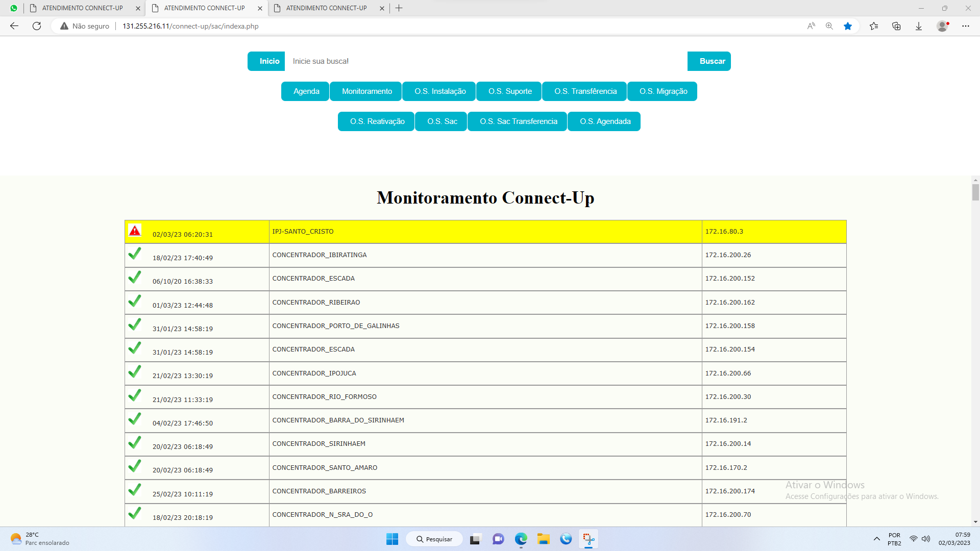The image size is (980, 551).
Task: Open the clock showing 07:59
Action: [x=954, y=539]
